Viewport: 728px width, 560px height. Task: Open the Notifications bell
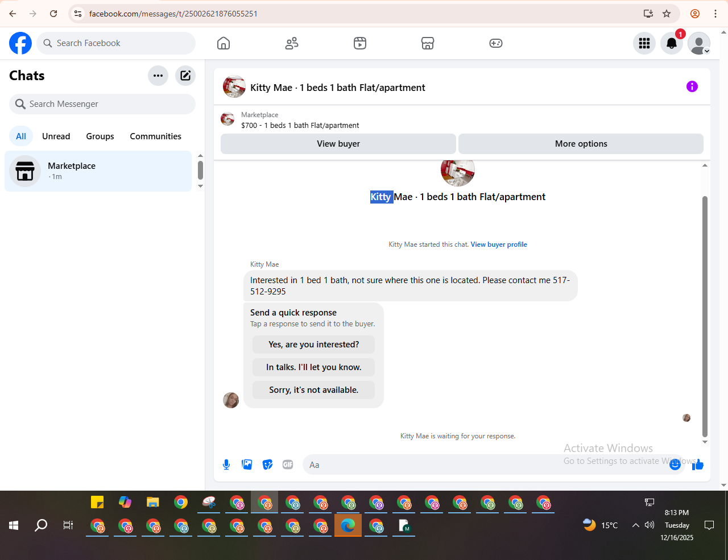pos(672,43)
